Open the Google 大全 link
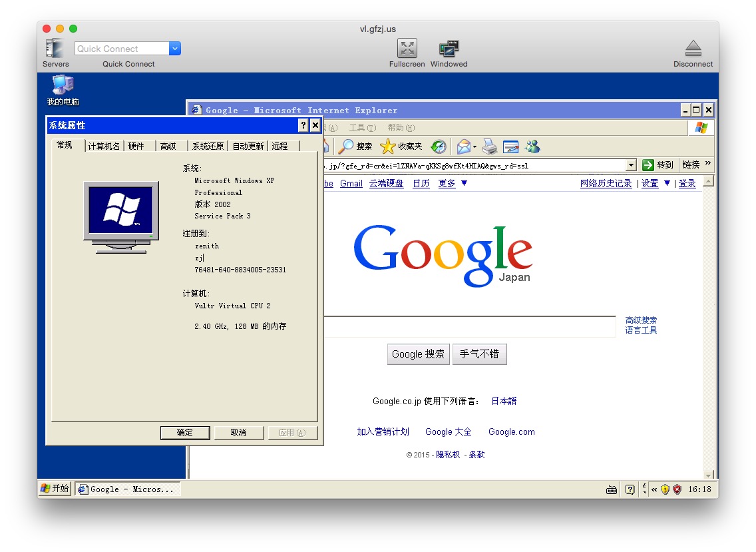The width and height of the screenshot is (756, 552). tap(449, 432)
